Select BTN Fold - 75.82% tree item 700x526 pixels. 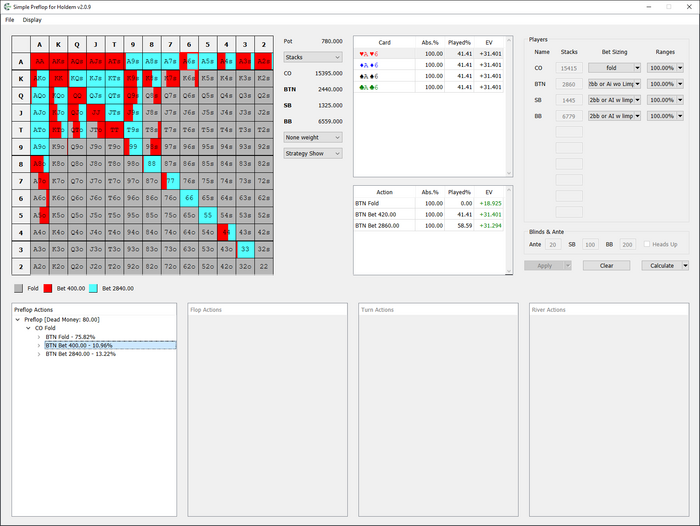(x=70, y=337)
